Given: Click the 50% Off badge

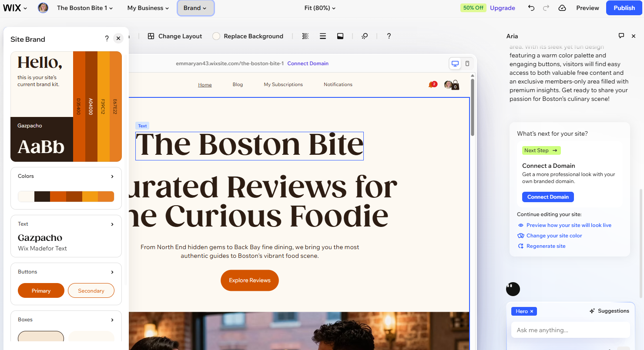Looking at the screenshot, I should coord(473,8).
